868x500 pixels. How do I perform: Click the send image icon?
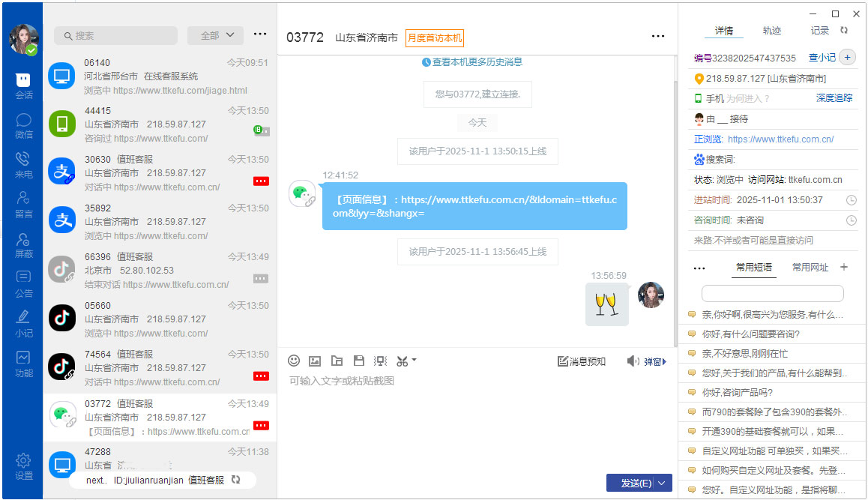point(315,361)
